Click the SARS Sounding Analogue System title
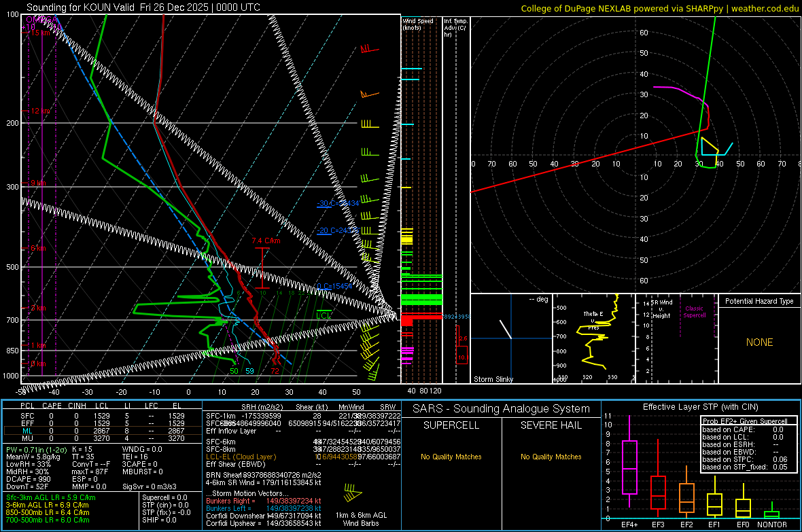Image resolution: width=802 pixels, height=532 pixels. point(502,409)
